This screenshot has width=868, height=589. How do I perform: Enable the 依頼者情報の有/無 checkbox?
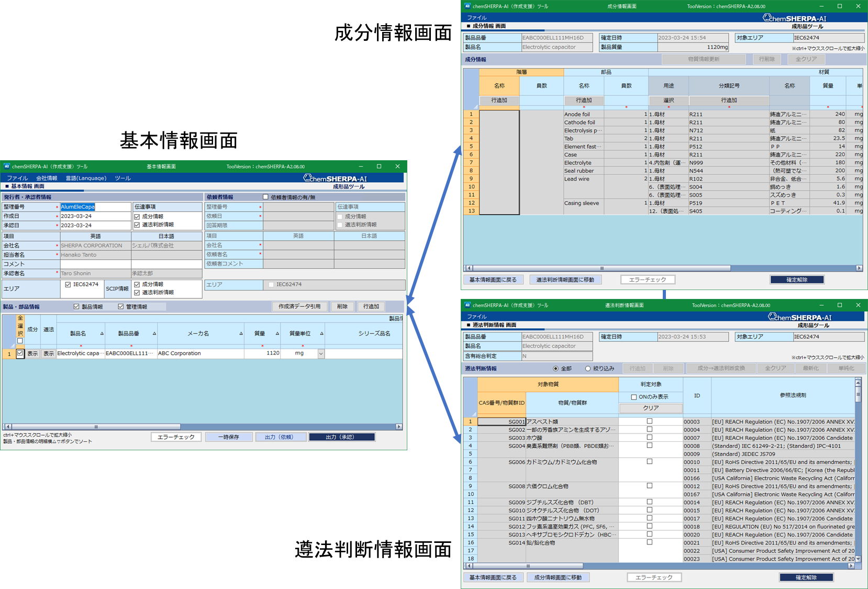click(265, 197)
